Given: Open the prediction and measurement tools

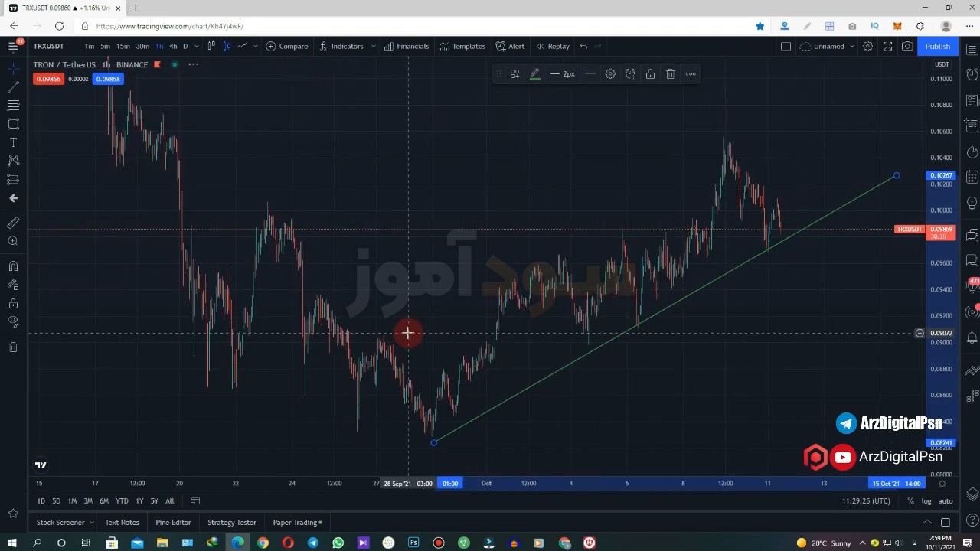Looking at the screenshot, I should pos(13,179).
